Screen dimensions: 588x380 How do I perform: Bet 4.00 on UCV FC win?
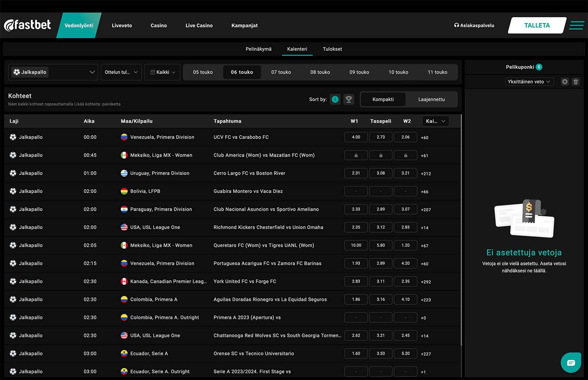tap(356, 137)
